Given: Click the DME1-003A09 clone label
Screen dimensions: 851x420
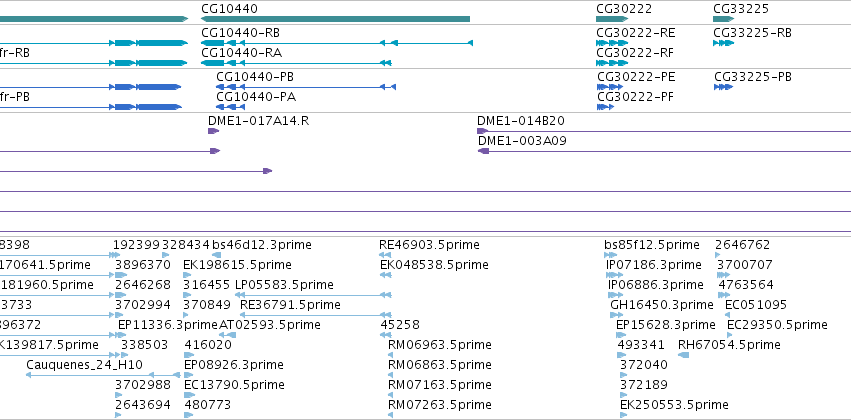Looking at the screenshot, I should 522,141.
